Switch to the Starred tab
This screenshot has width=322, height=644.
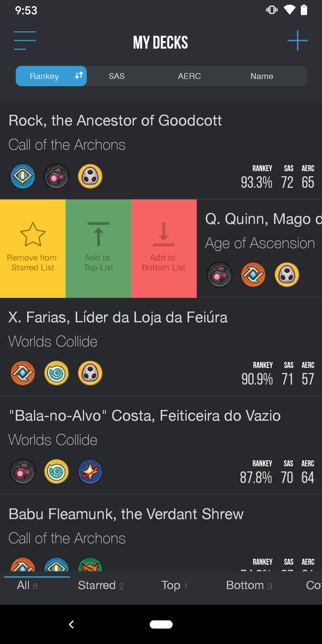point(101,585)
